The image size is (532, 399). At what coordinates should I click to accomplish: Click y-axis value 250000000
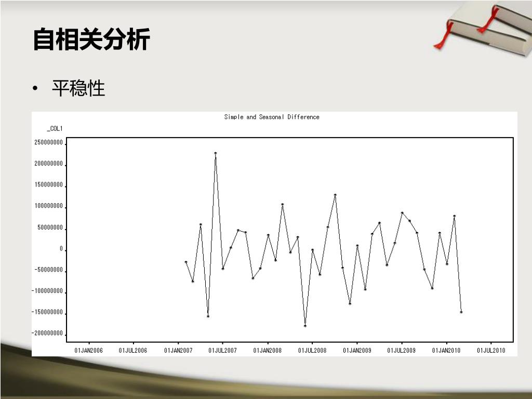click(48, 142)
